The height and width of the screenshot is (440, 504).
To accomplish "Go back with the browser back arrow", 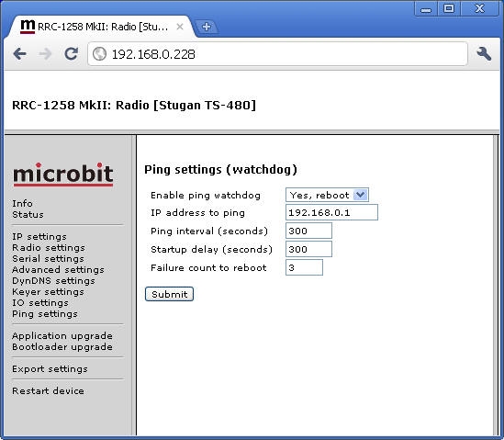I will 20,53.
